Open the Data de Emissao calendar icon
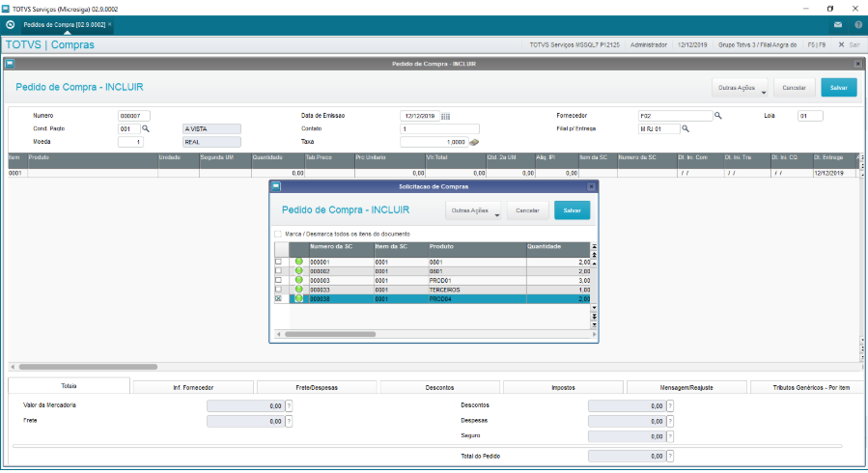Screen dimensions: 868x473 [x=446, y=116]
